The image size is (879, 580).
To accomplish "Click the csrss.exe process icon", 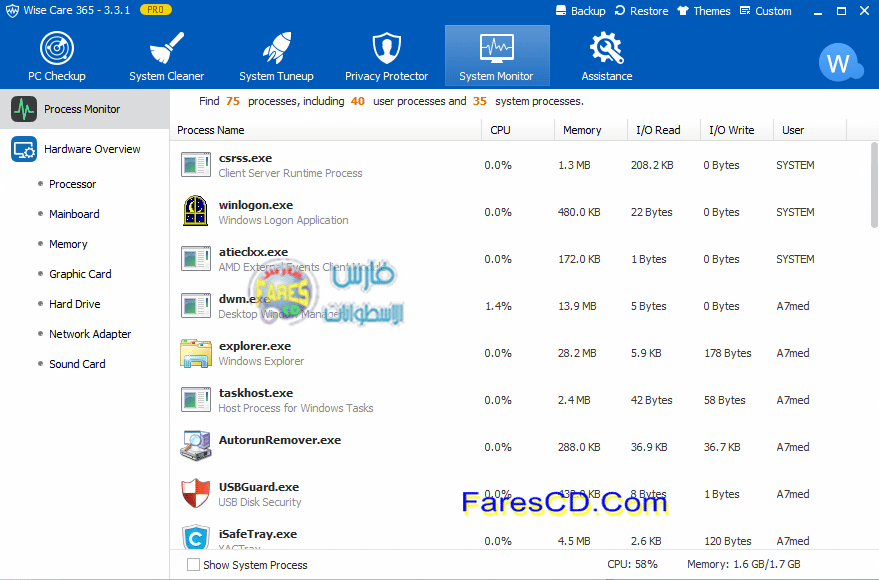I will 196,165.
